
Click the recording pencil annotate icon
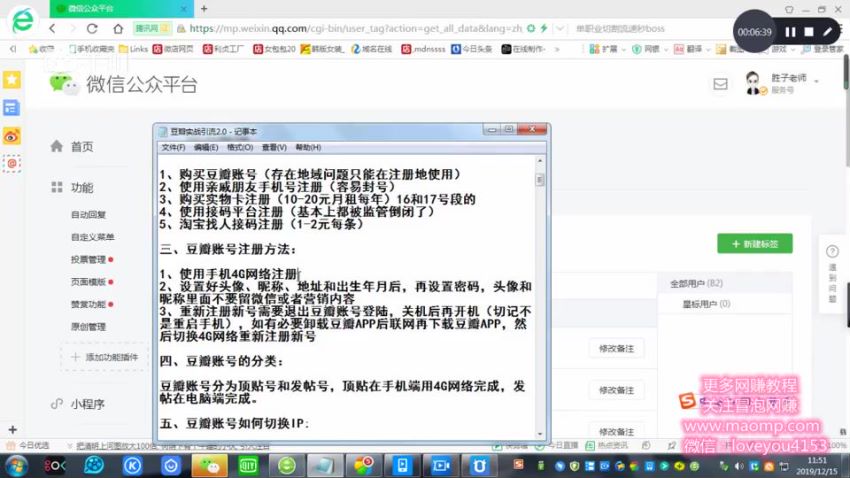coord(827,32)
